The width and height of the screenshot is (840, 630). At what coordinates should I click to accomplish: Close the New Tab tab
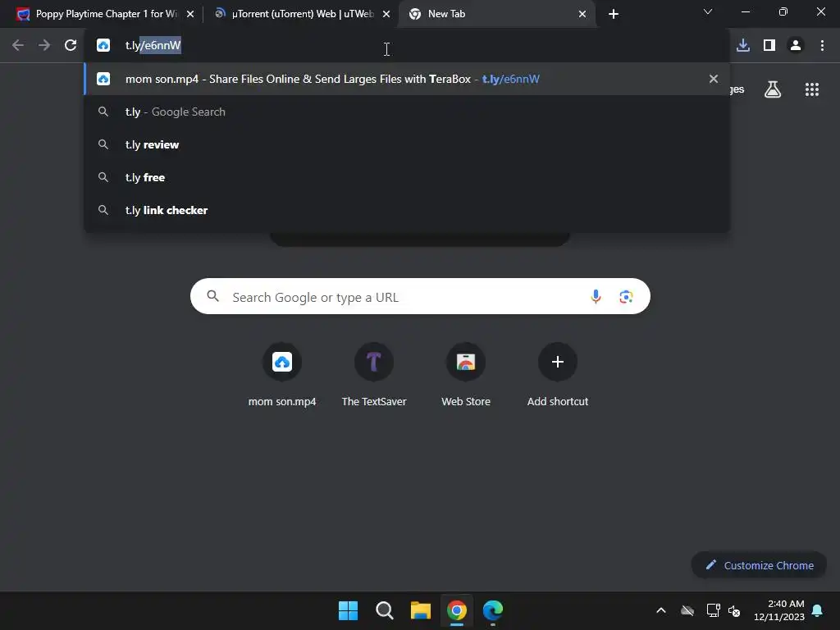[582, 14]
